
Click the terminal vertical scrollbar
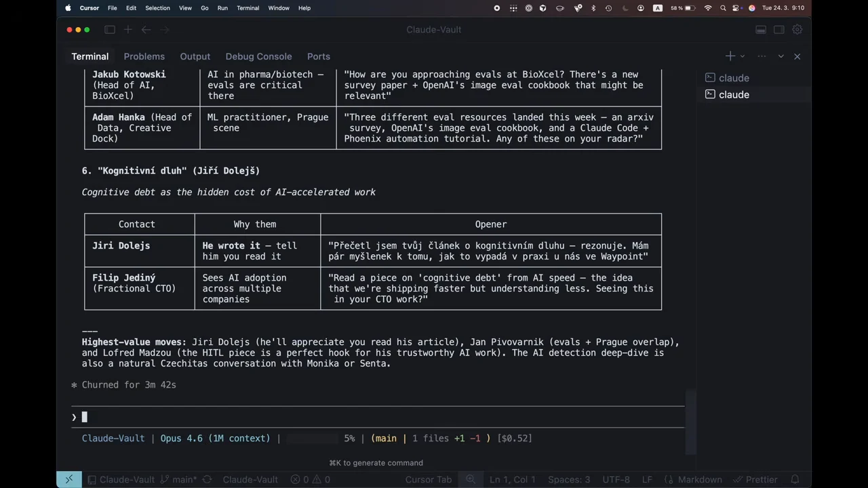[x=690, y=422]
